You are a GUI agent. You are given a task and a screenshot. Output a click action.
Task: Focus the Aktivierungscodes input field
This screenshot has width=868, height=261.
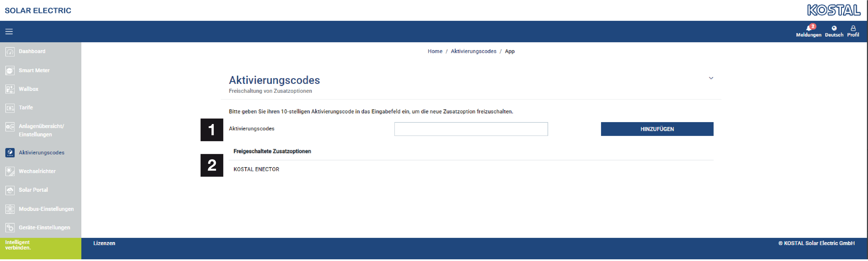[471, 129]
